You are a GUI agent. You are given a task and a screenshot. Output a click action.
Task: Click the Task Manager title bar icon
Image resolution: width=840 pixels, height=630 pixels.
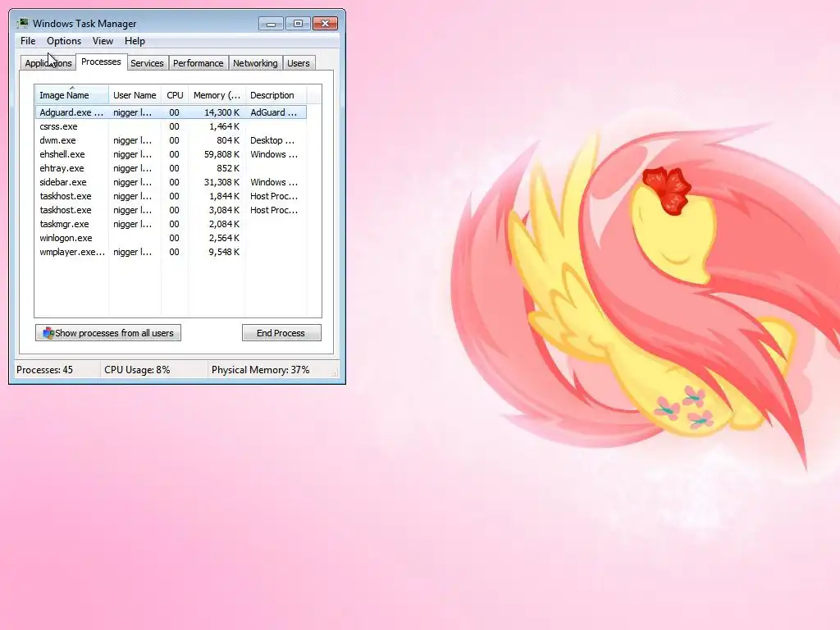pyautogui.click(x=22, y=23)
